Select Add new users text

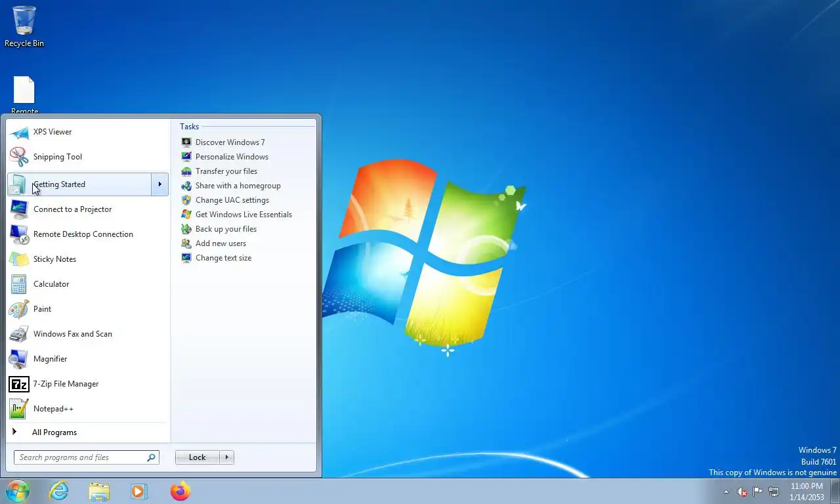pyautogui.click(x=220, y=243)
